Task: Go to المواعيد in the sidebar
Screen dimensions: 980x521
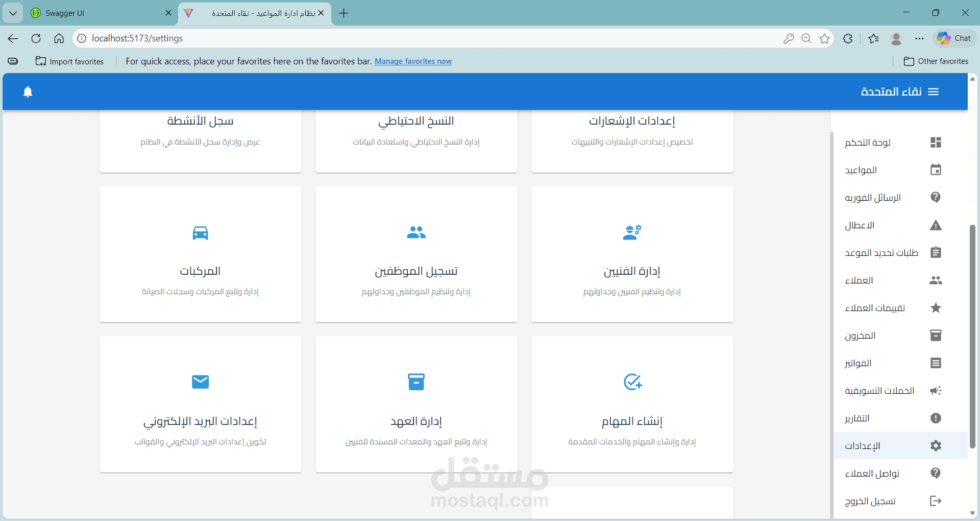Action: 900,170
